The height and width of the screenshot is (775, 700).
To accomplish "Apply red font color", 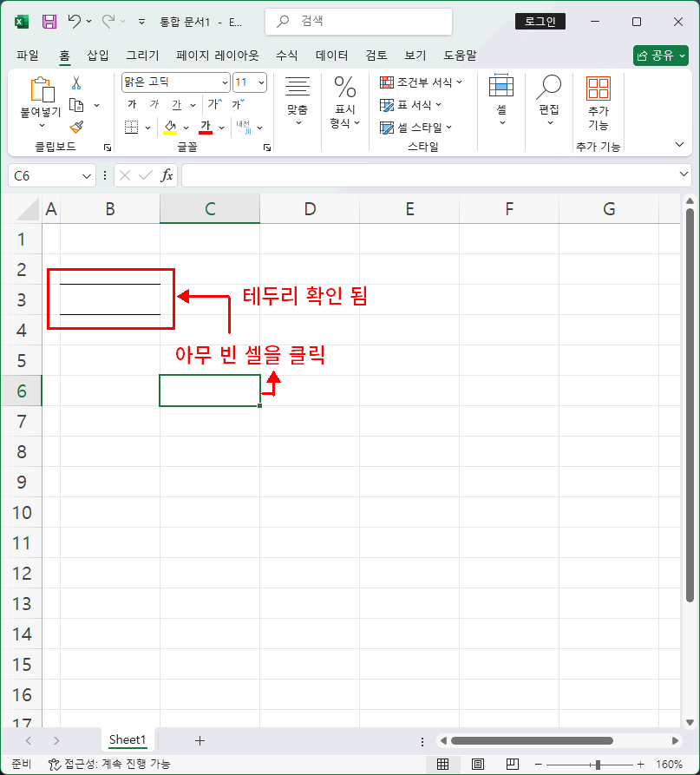I will (206, 128).
